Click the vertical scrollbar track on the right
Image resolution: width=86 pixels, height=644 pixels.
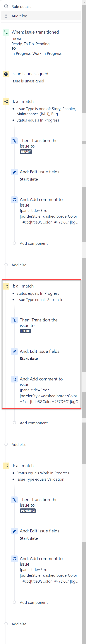(x=84, y=322)
